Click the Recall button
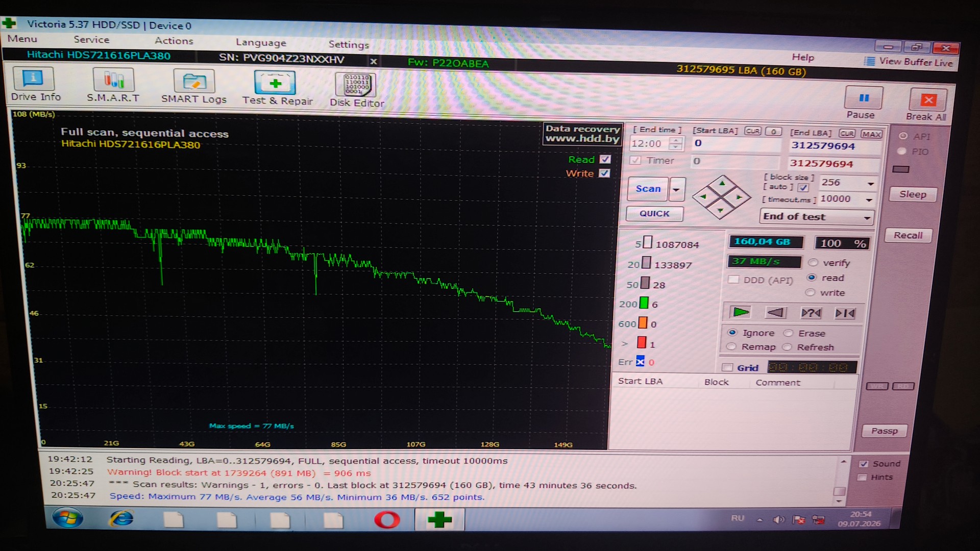This screenshot has width=980, height=551. click(908, 235)
